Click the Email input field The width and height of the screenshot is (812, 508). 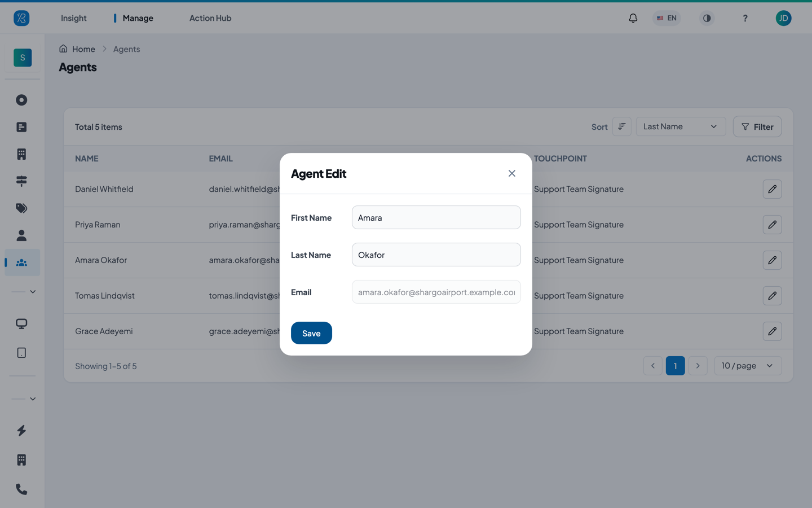(x=436, y=292)
